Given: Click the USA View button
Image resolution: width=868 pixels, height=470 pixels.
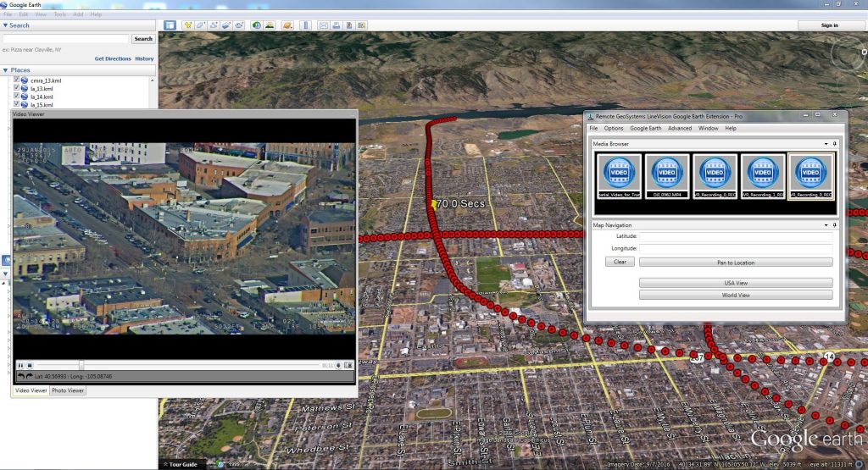Looking at the screenshot, I should [x=736, y=283].
